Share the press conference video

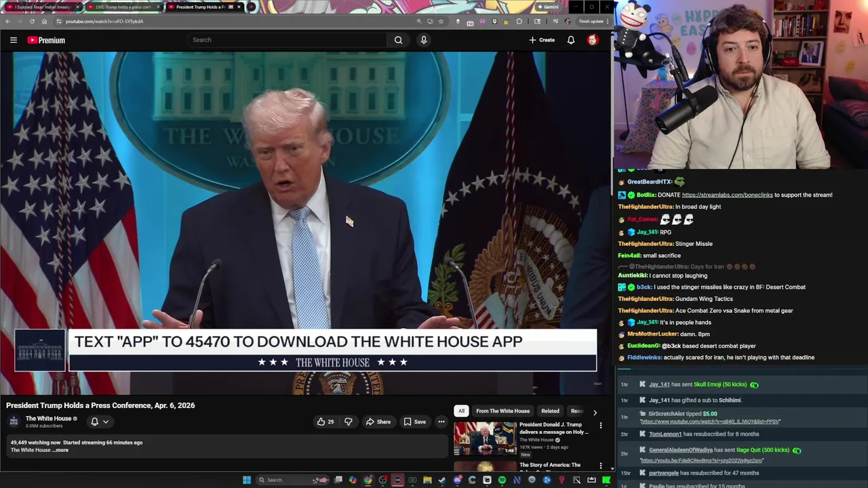(x=378, y=422)
